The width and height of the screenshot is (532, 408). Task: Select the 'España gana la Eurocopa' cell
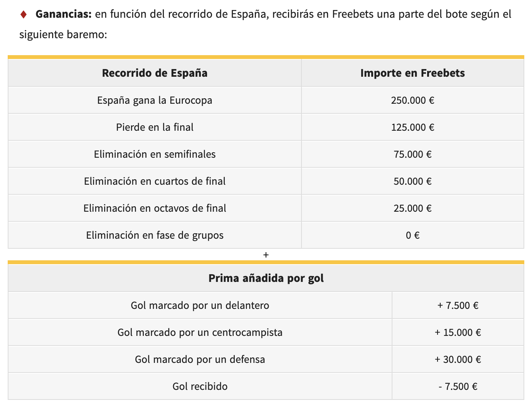[155, 100]
